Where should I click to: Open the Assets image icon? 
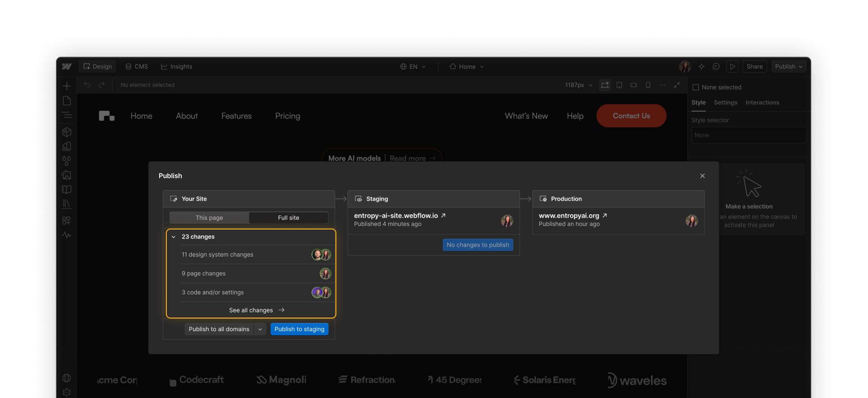coord(67,175)
